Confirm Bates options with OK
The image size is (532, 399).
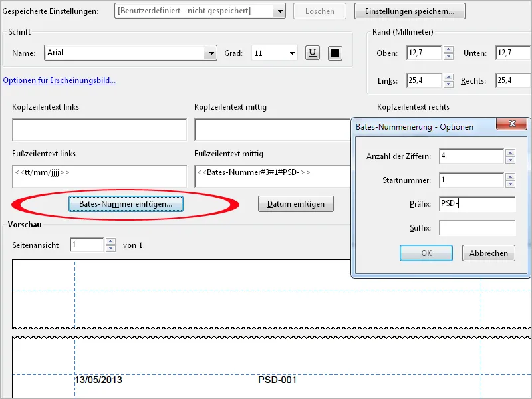[426, 253]
